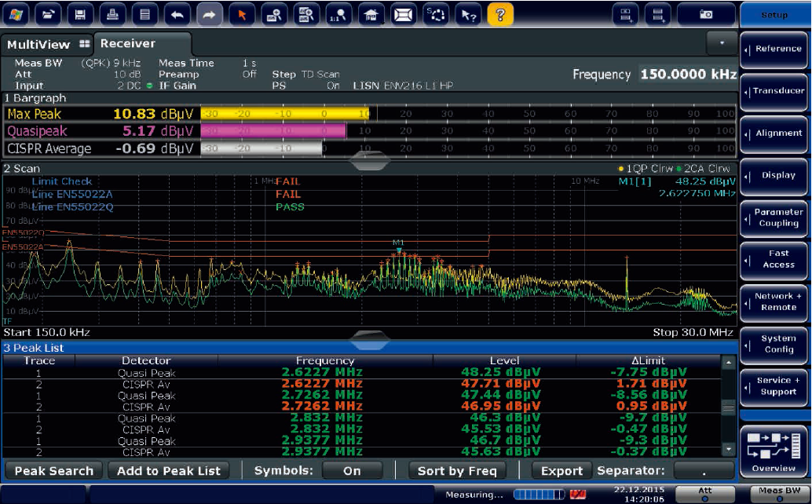This screenshot has width=812, height=504.
Task: Click the peak list scrollbar up arrow
Action: pos(729,362)
